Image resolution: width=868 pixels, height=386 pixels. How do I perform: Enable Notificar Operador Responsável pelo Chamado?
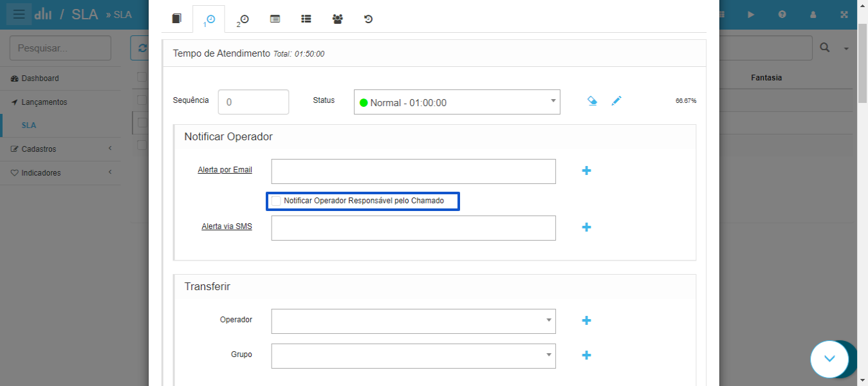[x=276, y=201]
